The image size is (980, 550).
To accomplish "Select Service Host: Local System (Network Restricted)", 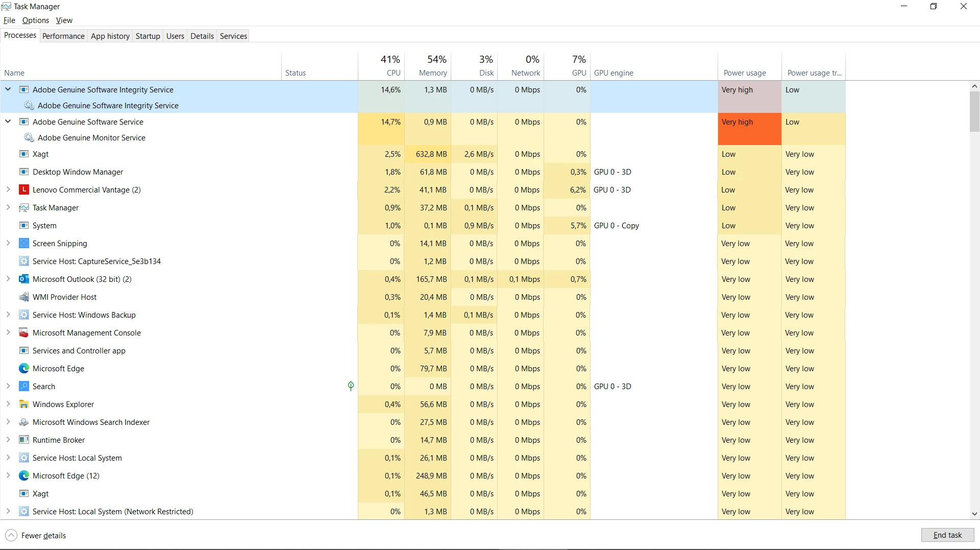I will [x=423, y=511].
